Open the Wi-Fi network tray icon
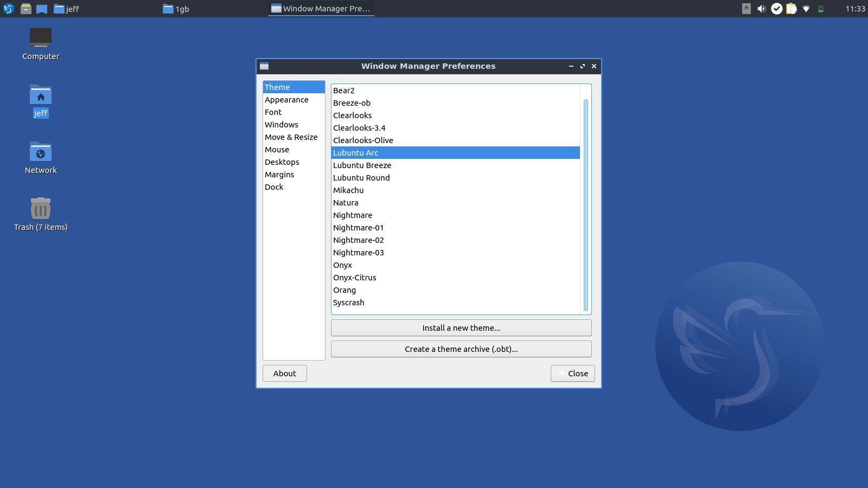 point(806,9)
